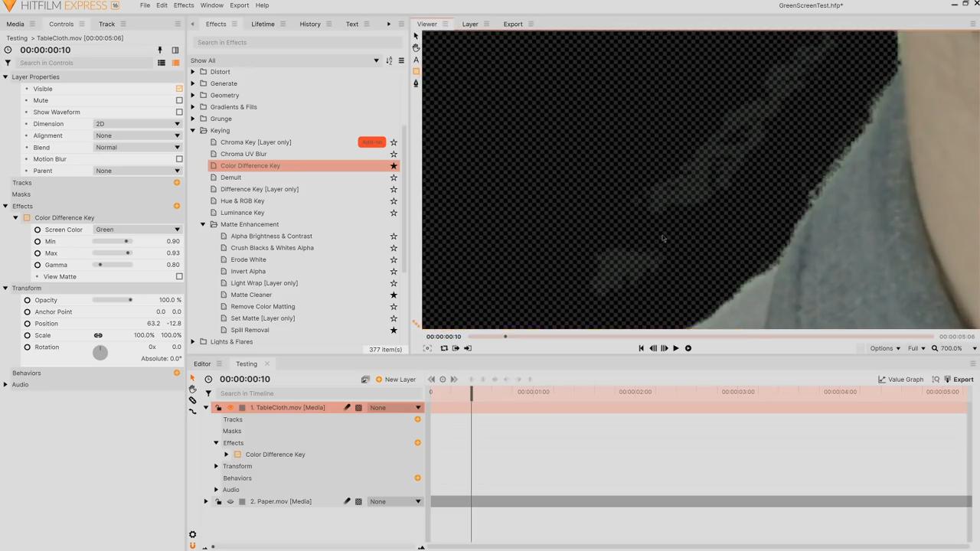Favorite the Chroma UV Blur effect star

[x=394, y=154]
